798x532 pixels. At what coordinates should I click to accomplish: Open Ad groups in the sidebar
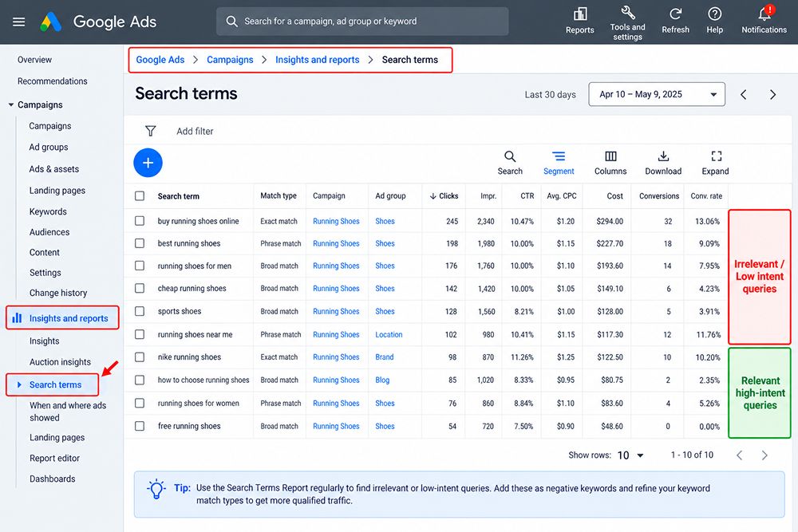pos(49,147)
